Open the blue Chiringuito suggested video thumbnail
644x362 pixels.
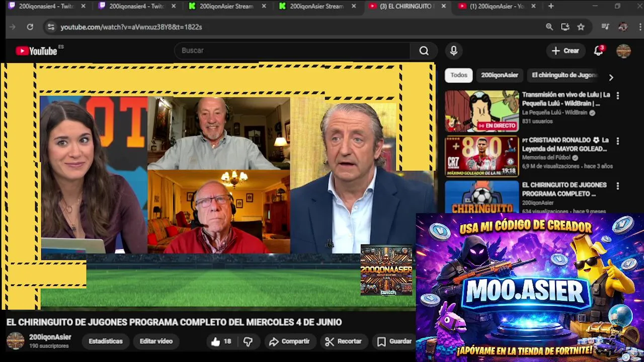point(481,197)
